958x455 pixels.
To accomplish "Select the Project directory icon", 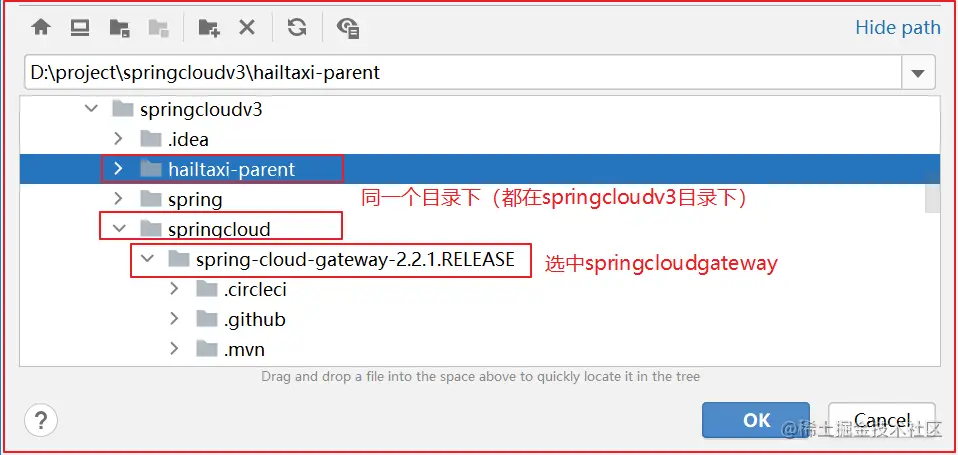I will pos(119,27).
